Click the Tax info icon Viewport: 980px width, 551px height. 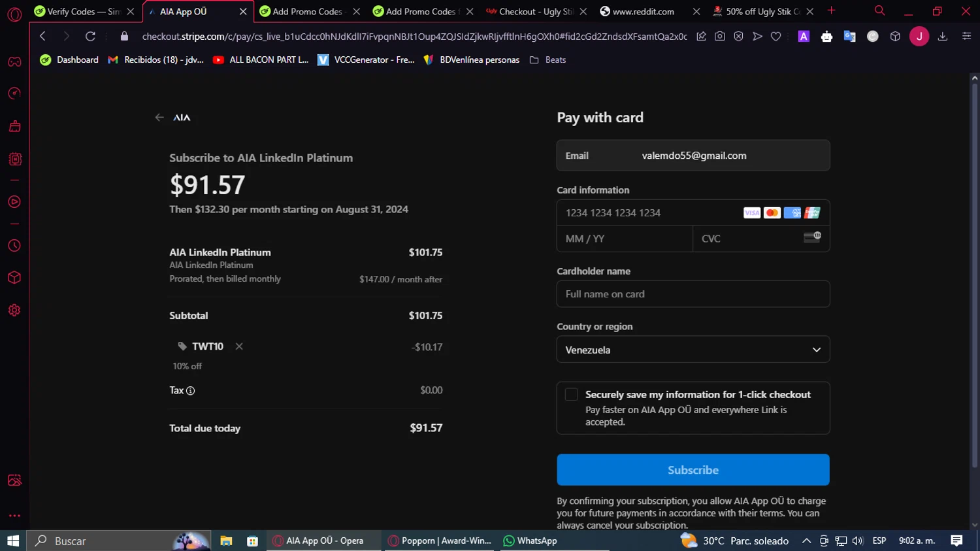191,391
